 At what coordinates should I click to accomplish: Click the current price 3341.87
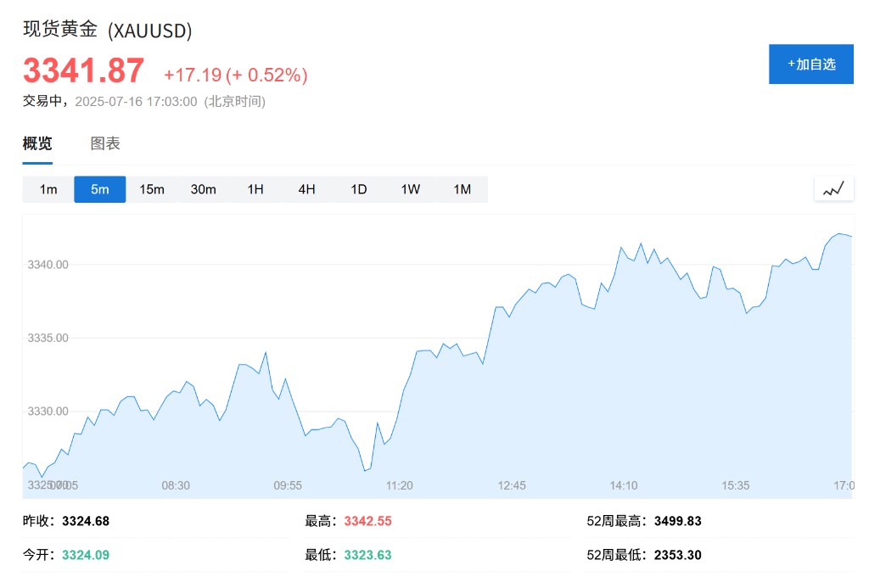(83, 71)
